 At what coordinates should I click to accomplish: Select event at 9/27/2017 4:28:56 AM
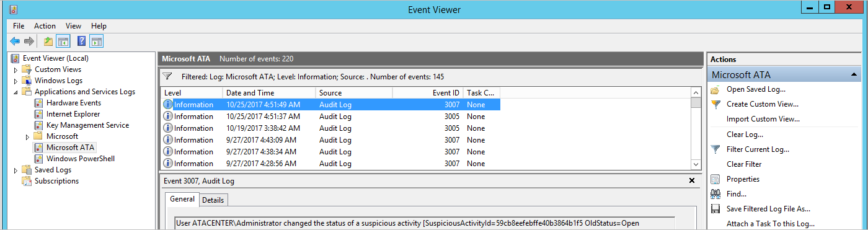click(330, 164)
